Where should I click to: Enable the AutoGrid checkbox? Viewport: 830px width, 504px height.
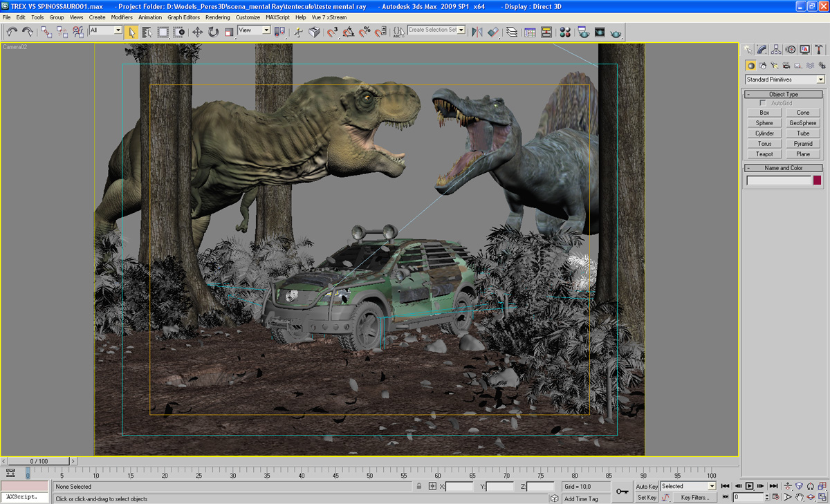[763, 103]
